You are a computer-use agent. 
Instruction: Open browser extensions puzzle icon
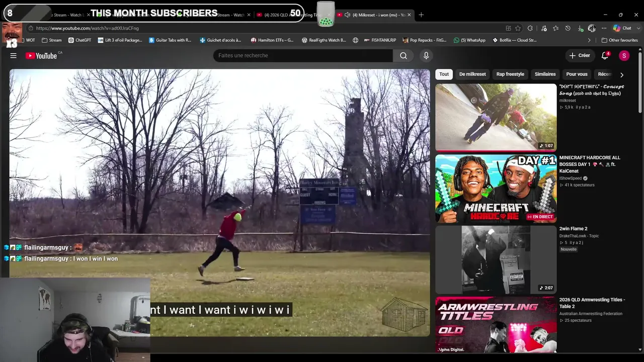coord(530,28)
